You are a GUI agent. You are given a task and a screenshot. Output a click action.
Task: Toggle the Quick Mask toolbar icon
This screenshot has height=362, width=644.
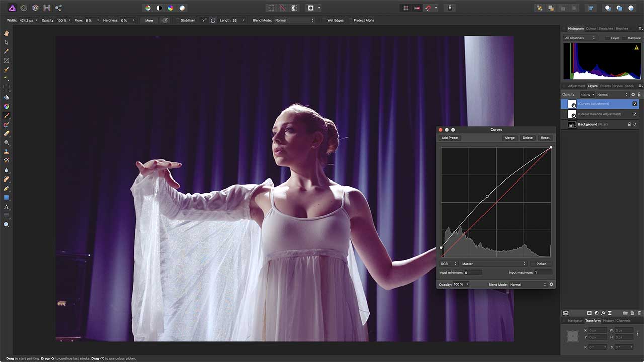point(311,8)
